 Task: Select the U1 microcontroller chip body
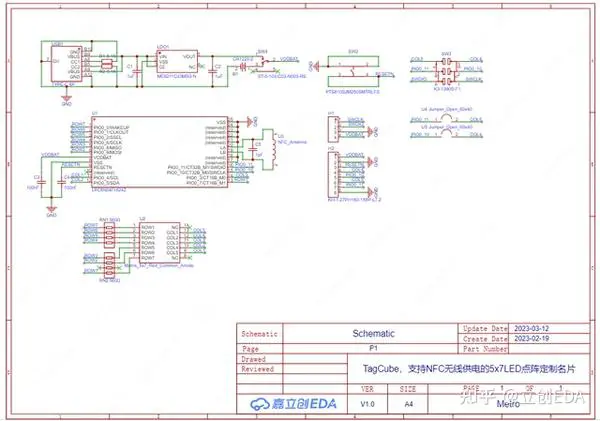tap(160, 152)
